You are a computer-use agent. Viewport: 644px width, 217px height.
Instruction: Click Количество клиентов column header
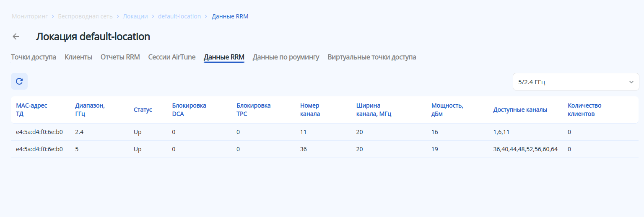pyautogui.click(x=584, y=110)
